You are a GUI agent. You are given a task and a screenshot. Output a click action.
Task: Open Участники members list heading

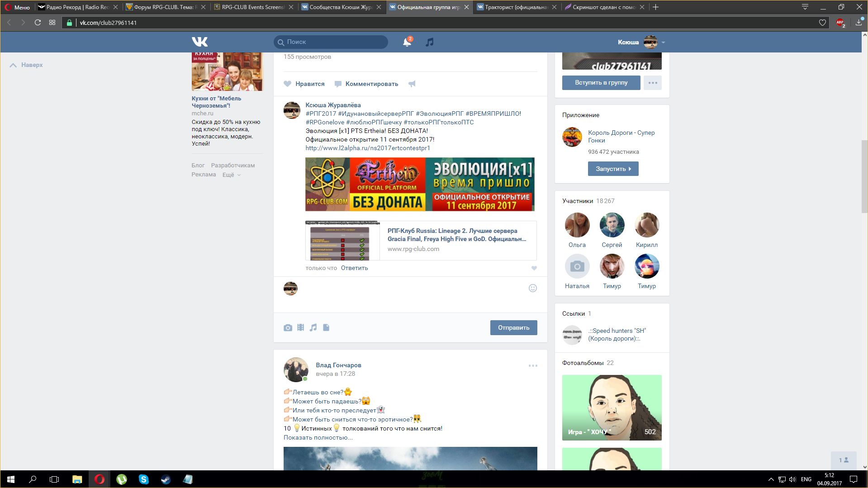pyautogui.click(x=578, y=201)
